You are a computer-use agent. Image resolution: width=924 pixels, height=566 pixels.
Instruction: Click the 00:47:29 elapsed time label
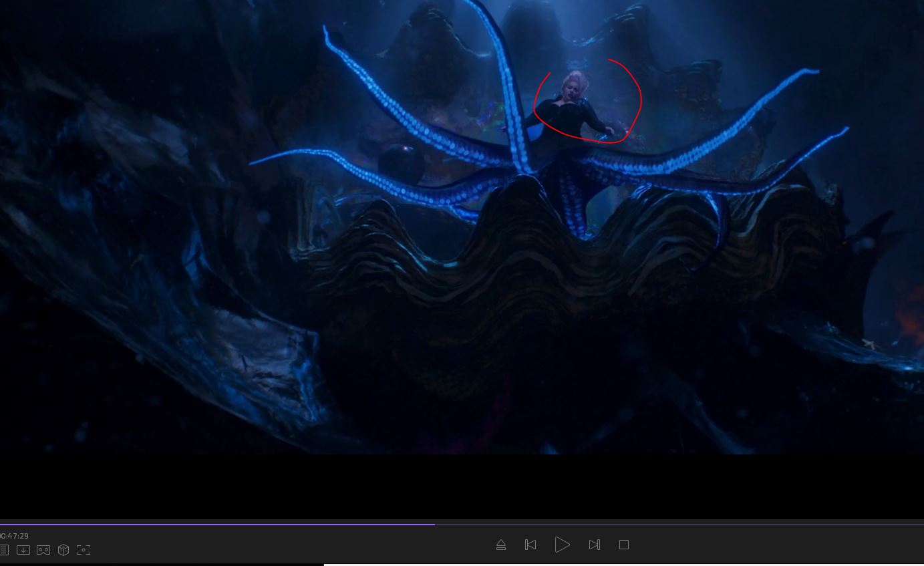point(15,536)
